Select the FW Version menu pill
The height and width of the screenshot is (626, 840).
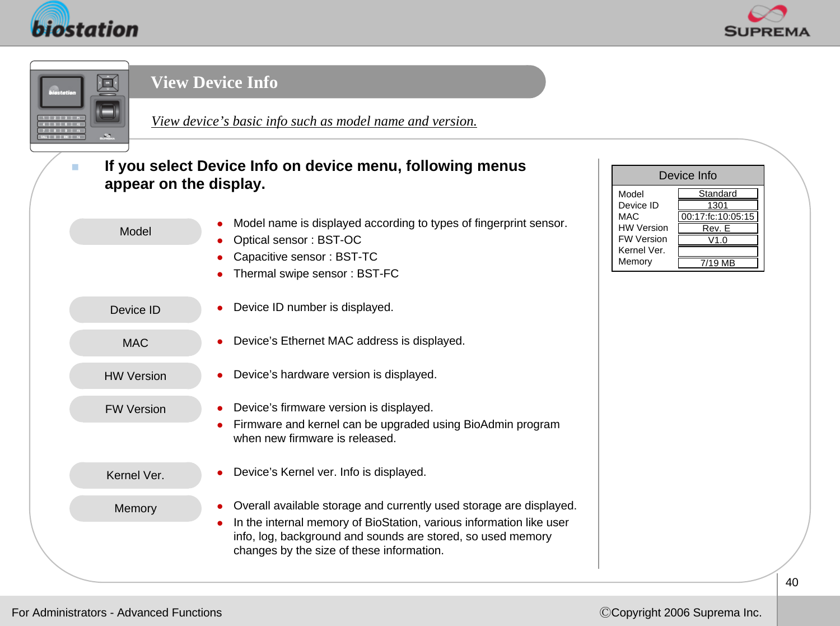point(136,409)
